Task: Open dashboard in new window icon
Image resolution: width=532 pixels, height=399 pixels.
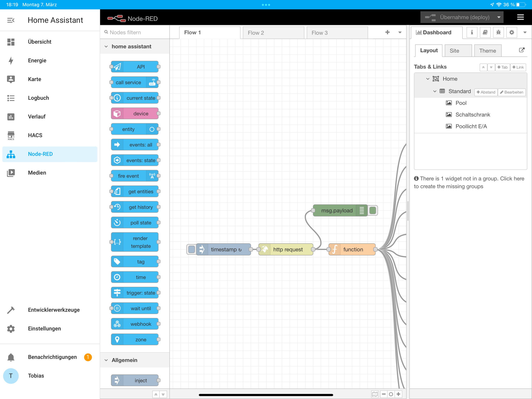Action: (x=521, y=50)
